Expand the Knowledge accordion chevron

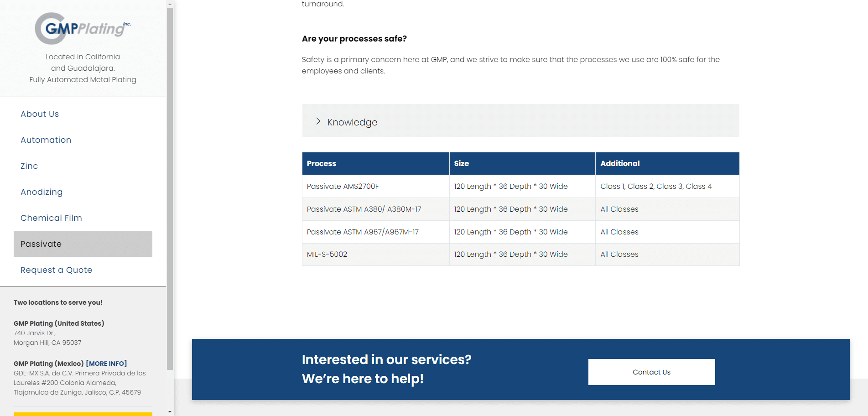pos(318,121)
